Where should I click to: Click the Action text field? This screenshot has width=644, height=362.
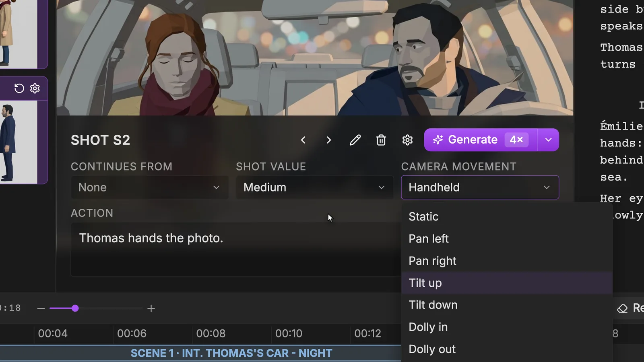point(236,249)
